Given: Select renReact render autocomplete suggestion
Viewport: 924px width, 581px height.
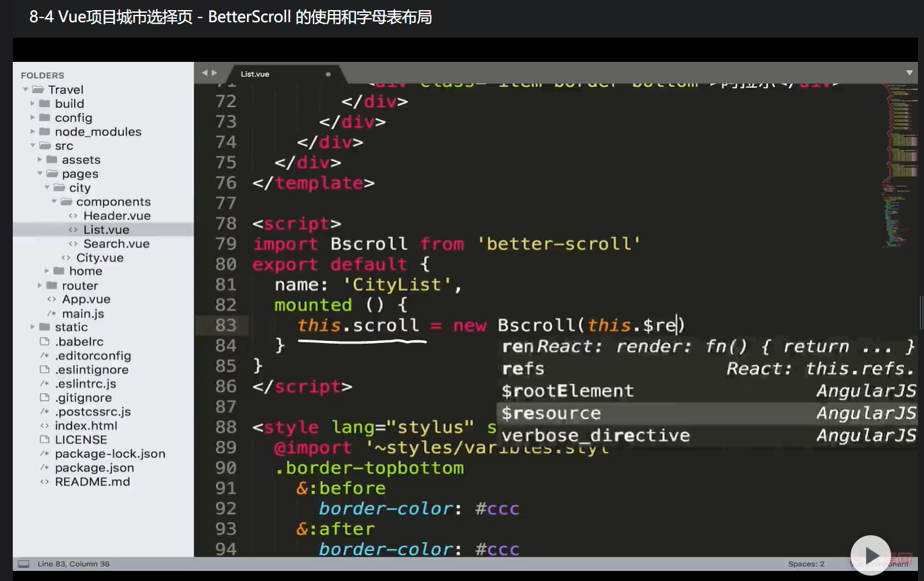Looking at the screenshot, I should 707,347.
